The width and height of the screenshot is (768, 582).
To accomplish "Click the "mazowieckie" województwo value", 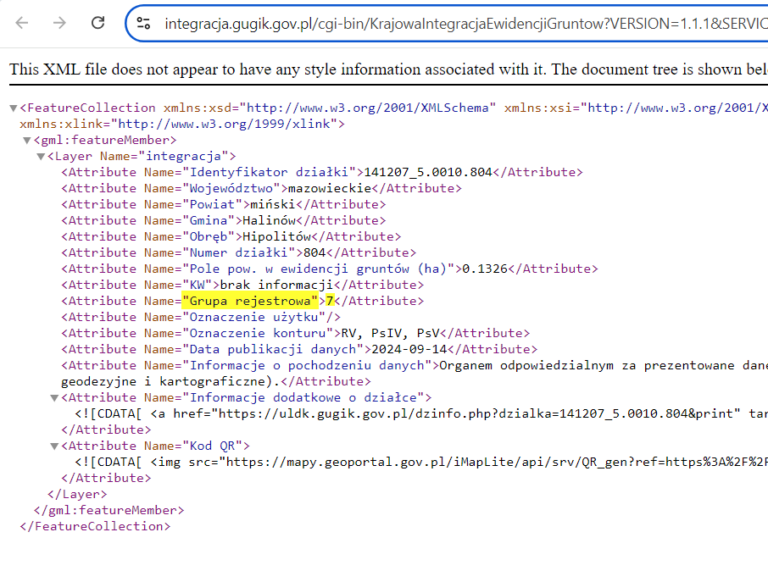I will pyautogui.click(x=329, y=188).
